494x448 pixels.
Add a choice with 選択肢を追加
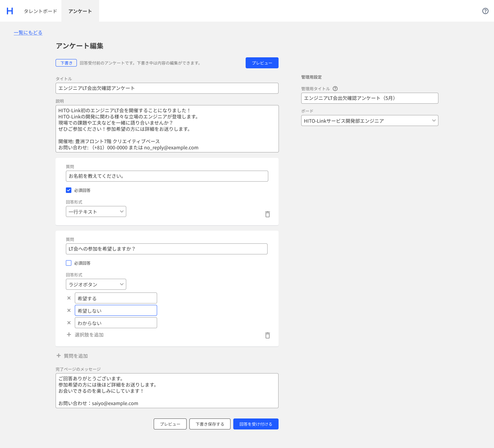85,335
